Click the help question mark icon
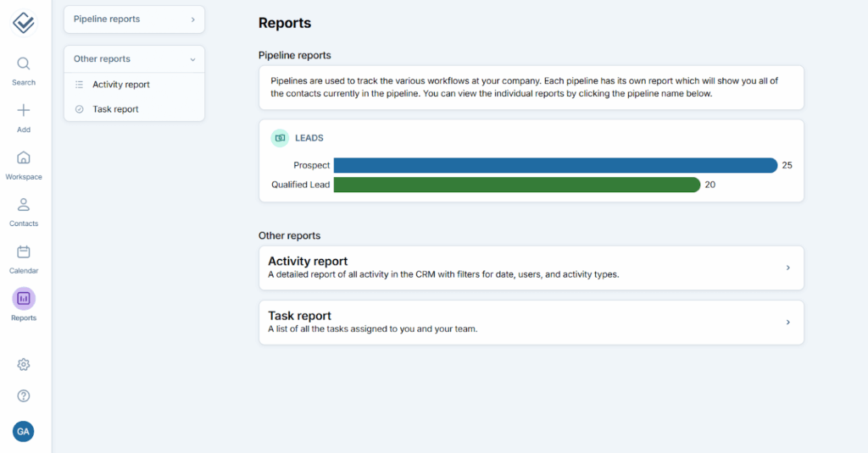Image resolution: width=868 pixels, height=453 pixels. pyautogui.click(x=24, y=395)
